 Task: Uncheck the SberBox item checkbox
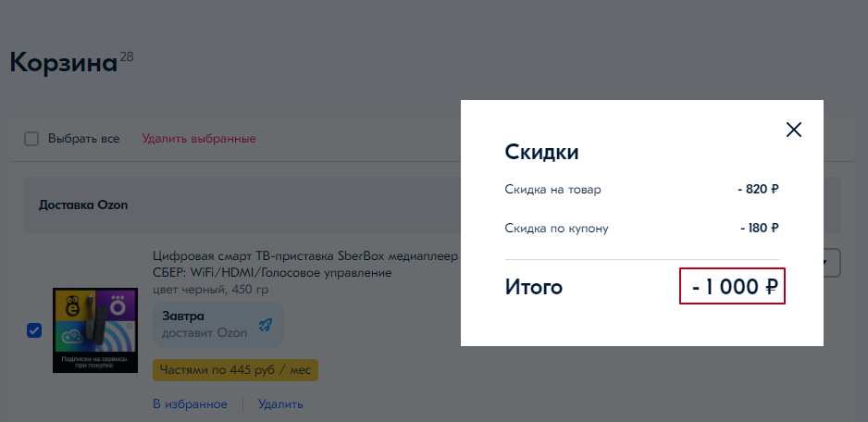point(34,330)
